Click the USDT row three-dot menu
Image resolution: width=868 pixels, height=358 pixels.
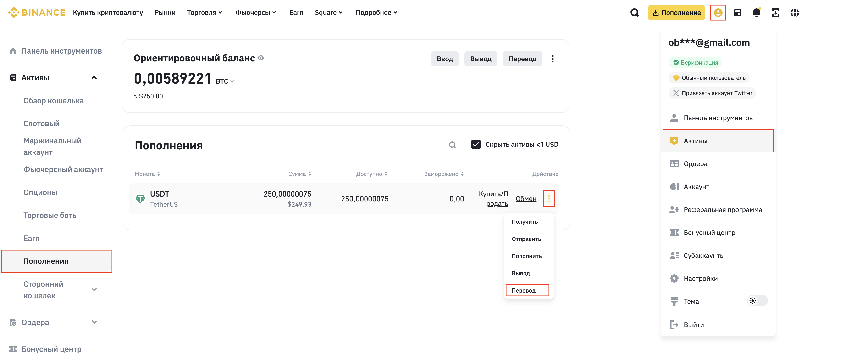coord(548,199)
